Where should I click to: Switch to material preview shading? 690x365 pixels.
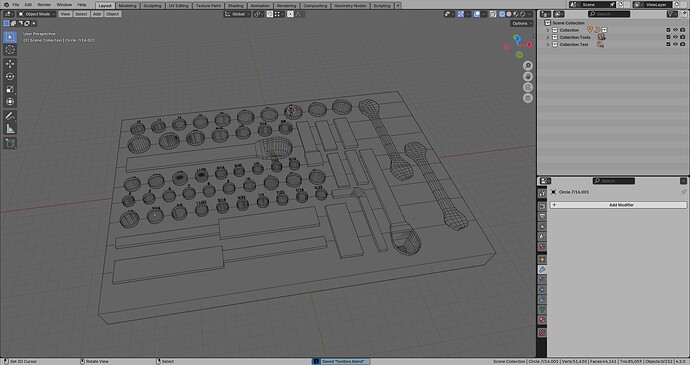tap(516, 14)
